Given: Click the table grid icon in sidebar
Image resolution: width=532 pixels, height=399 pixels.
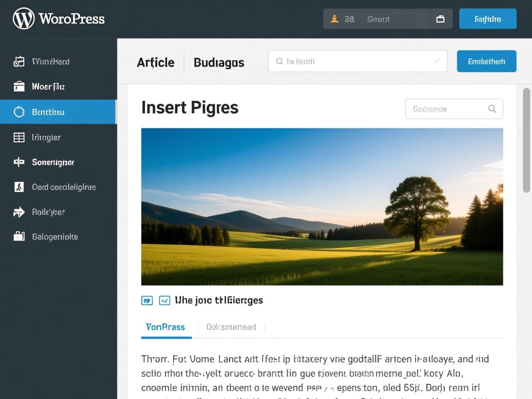Looking at the screenshot, I should (19, 137).
